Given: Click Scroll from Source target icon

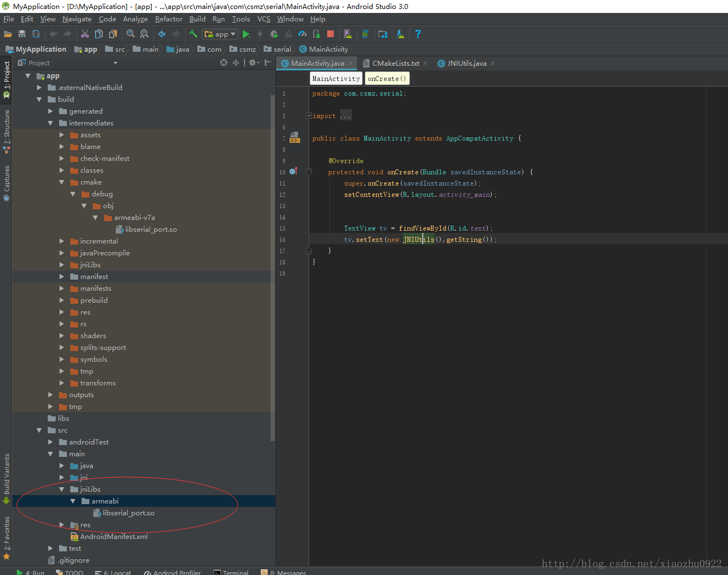Looking at the screenshot, I should coord(224,62).
